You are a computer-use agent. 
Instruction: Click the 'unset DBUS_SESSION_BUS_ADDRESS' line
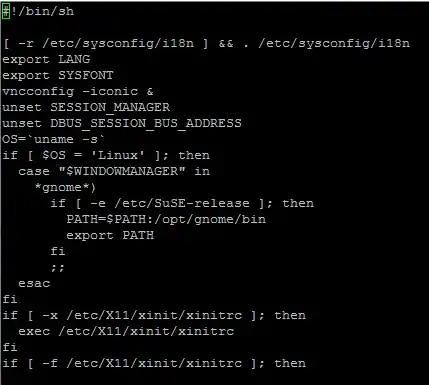pos(122,124)
